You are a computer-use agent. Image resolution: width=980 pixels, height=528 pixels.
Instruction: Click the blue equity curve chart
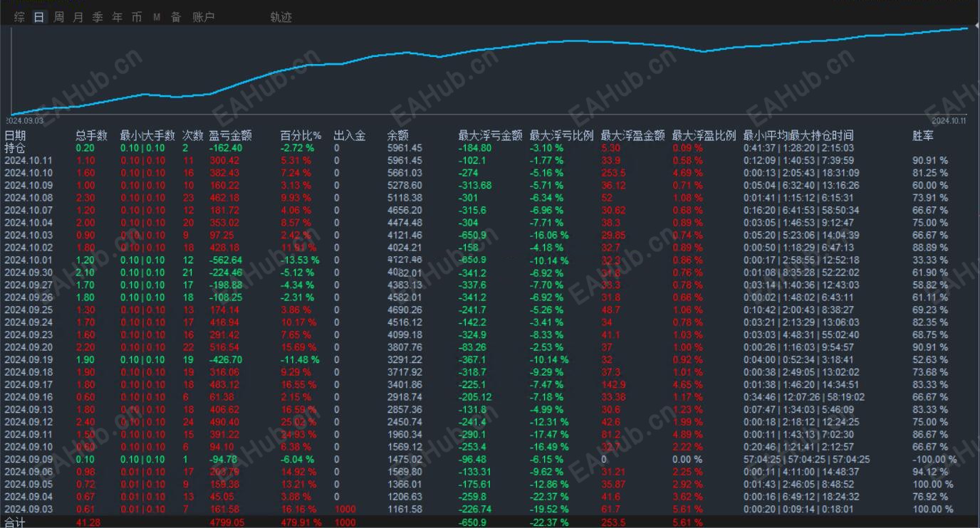tap(490, 70)
